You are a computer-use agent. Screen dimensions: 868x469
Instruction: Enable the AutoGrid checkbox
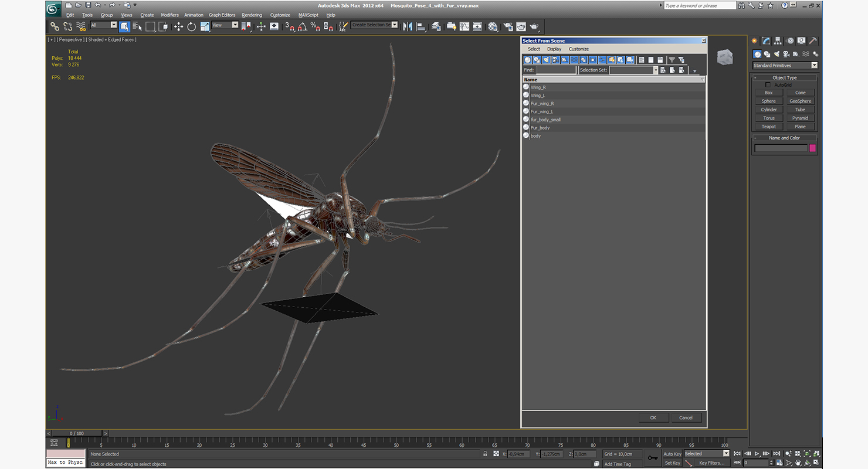pyautogui.click(x=768, y=85)
